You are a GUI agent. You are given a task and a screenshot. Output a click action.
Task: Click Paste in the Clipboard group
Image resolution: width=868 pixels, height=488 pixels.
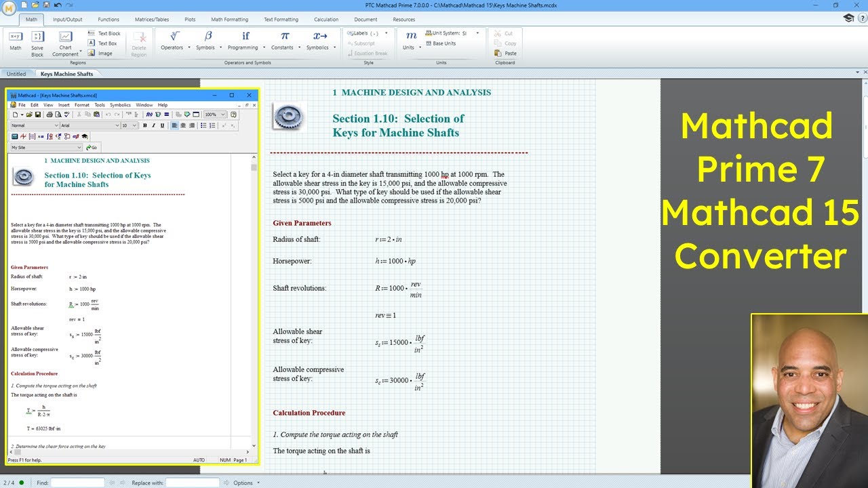[x=506, y=54]
